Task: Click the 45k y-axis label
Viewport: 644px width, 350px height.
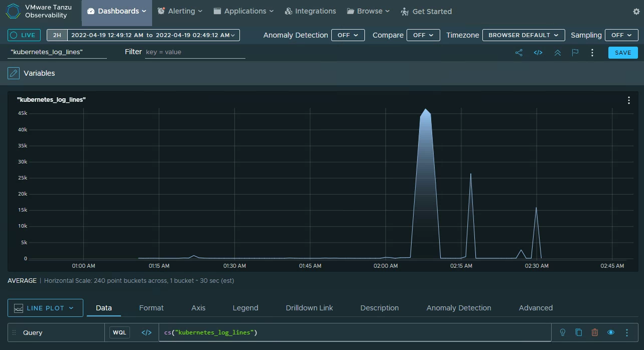Action: click(22, 113)
